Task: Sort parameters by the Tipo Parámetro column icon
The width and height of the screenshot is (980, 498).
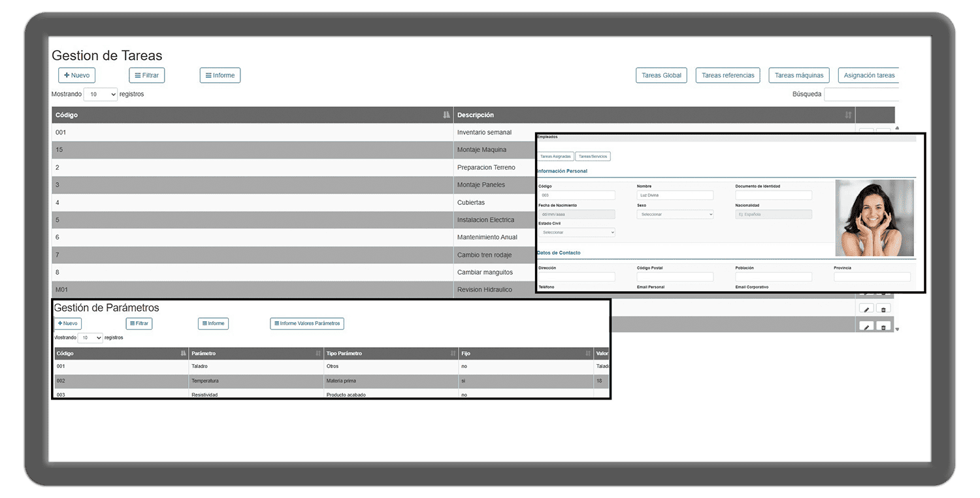Action: [453, 354]
